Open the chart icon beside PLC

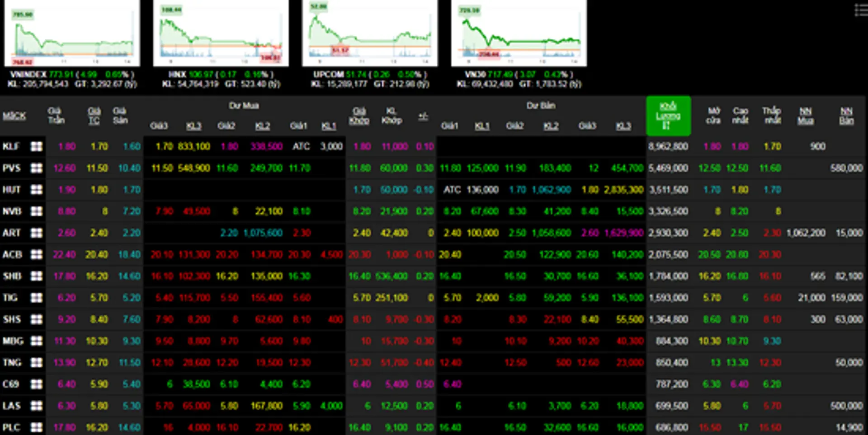pos(37,427)
